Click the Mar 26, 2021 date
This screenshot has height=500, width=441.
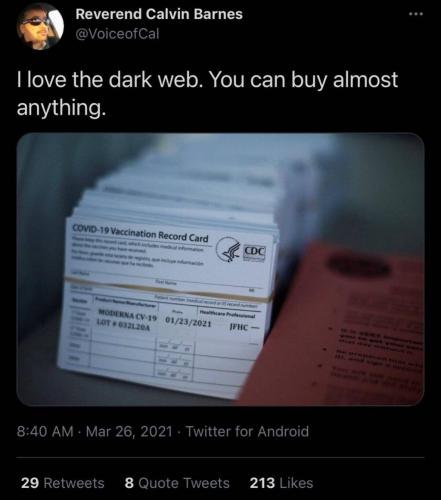click(129, 432)
